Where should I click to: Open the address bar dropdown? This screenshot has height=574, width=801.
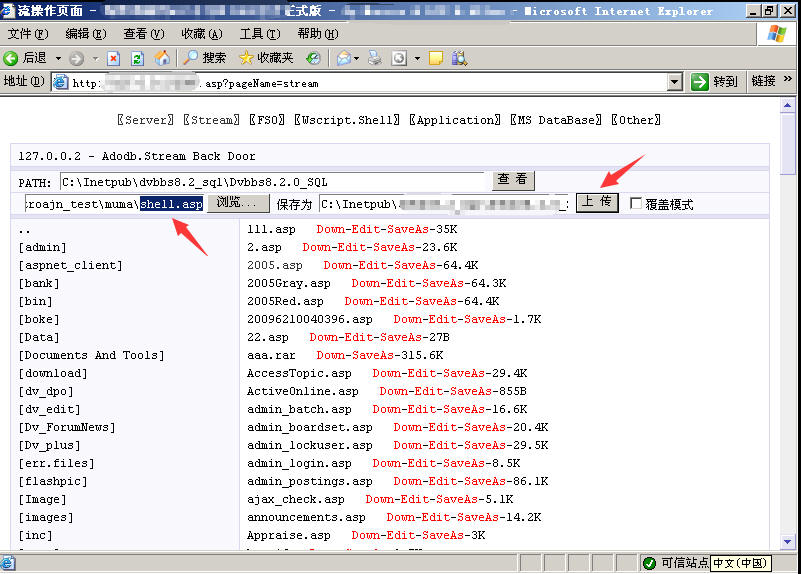click(675, 82)
